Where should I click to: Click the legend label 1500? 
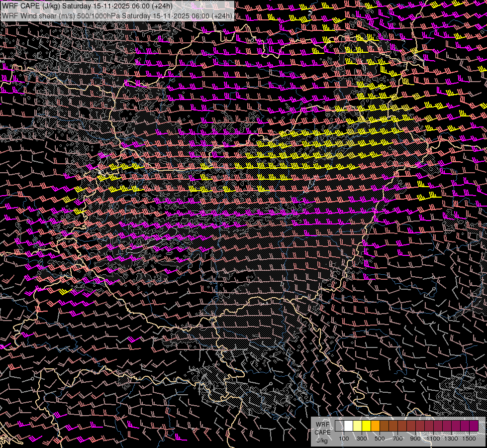pyautogui.click(x=469, y=439)
